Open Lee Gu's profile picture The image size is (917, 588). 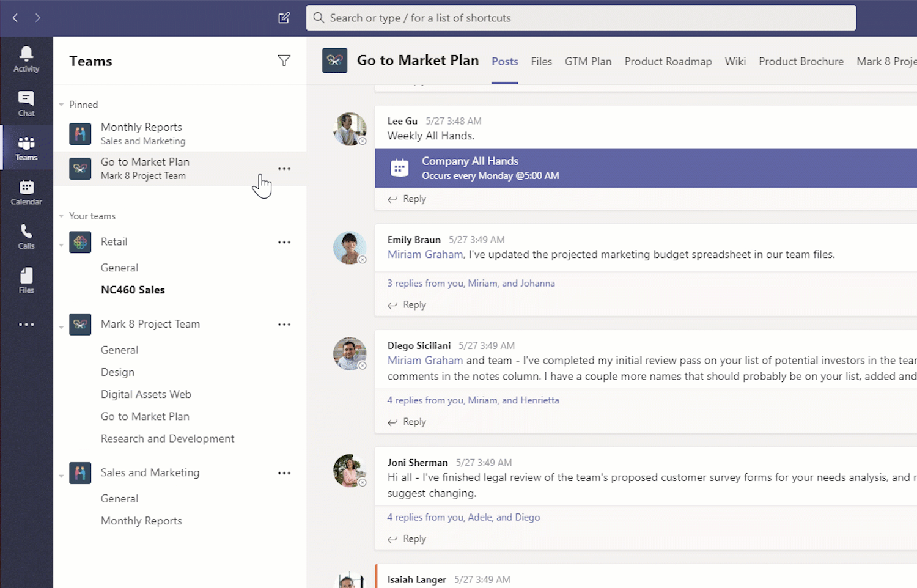click(350, 129)
